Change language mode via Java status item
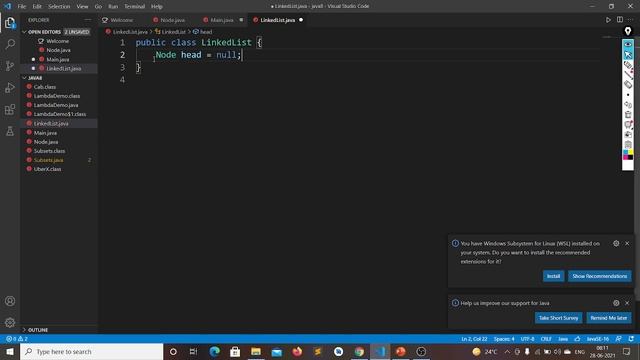640x360 pixels. click(563, 339)
